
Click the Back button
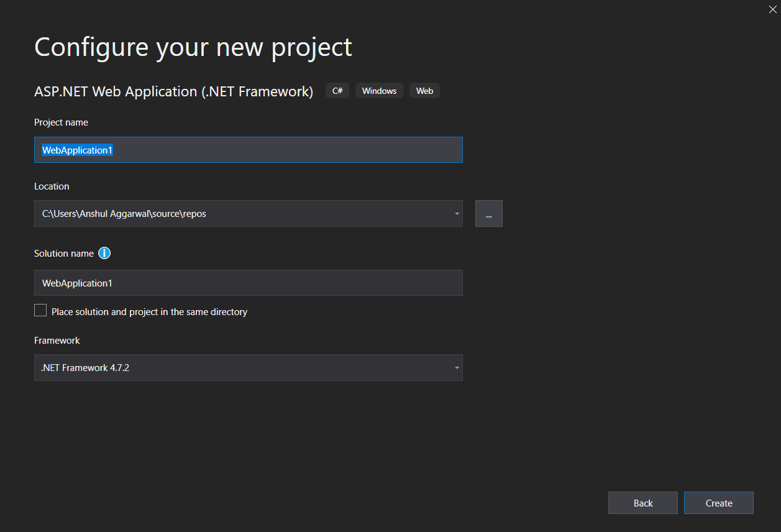pos(643,502)
